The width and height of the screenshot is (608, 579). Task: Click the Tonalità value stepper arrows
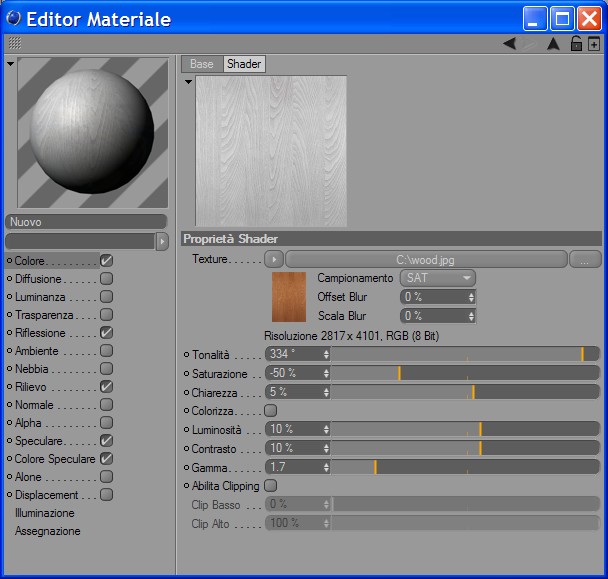(x=326, y=354)
